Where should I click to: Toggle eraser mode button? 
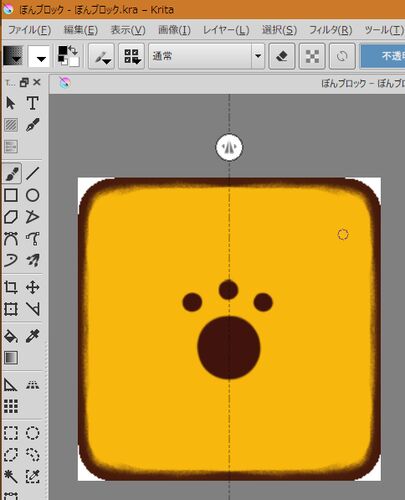282,56
